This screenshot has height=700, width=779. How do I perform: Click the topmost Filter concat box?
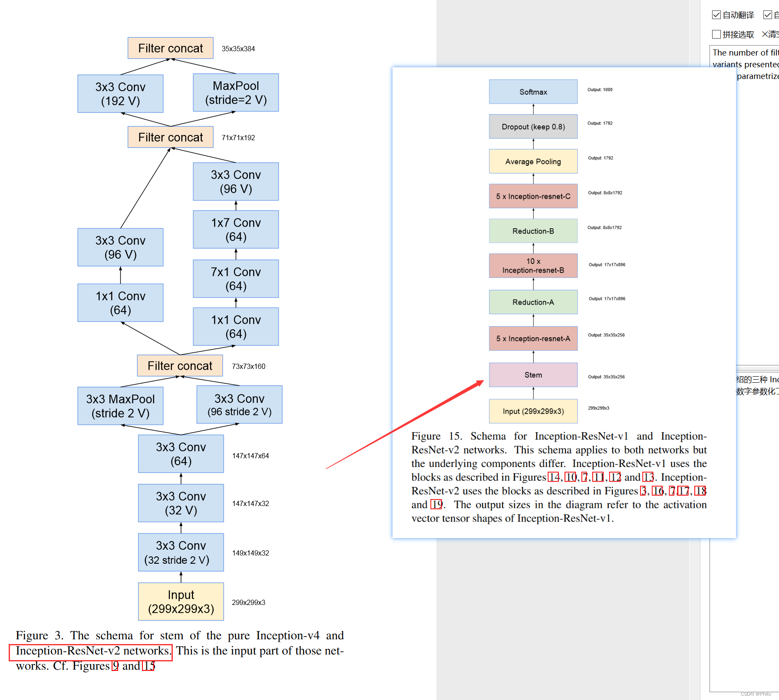[170, 48]
